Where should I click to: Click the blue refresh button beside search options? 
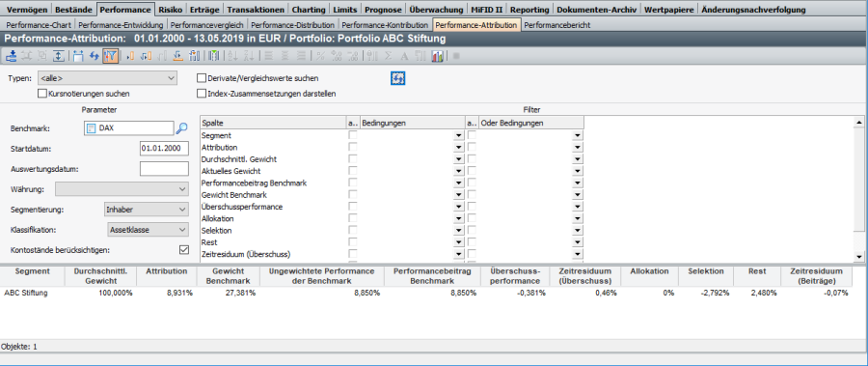point(398,78)
